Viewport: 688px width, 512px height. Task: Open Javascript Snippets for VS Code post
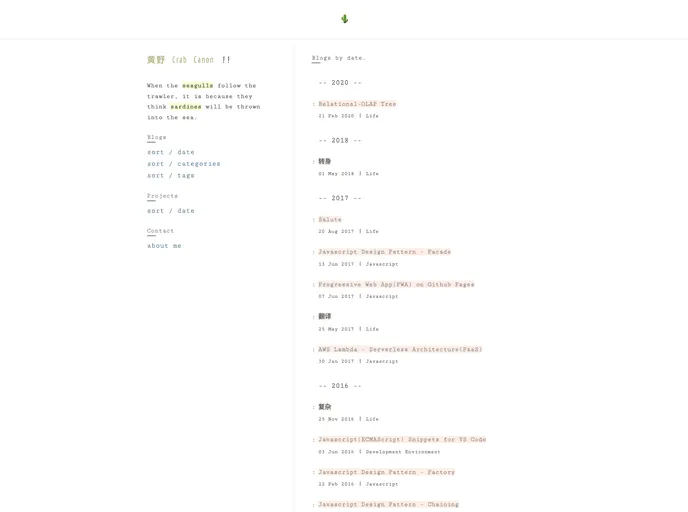402,440
